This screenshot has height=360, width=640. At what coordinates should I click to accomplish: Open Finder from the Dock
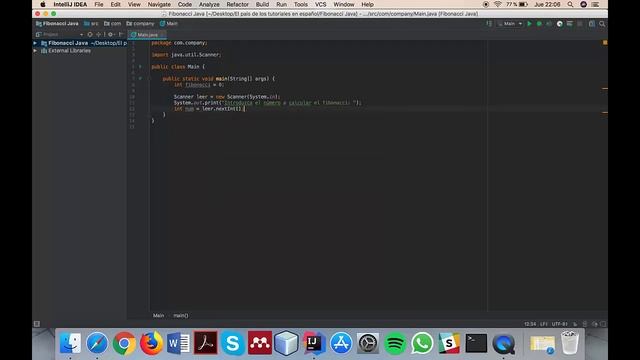(70, 343)
